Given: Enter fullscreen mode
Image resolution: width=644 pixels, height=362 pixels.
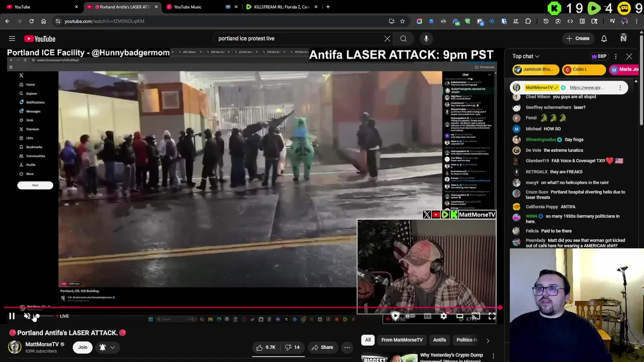Looking at the screenshot, I should click(492, 316).
